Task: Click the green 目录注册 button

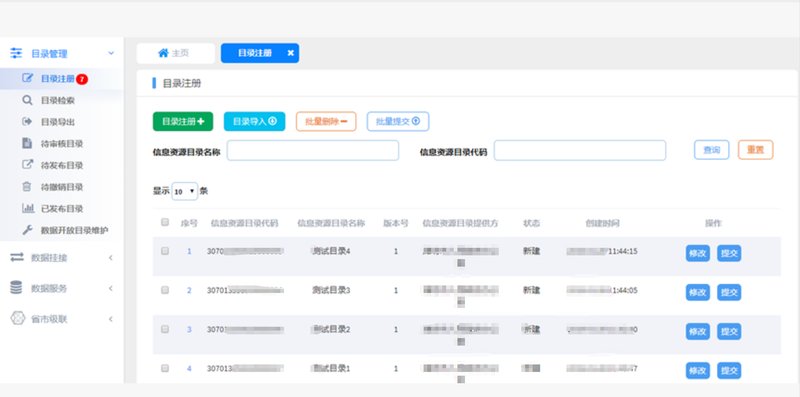Action: point(183,121)
